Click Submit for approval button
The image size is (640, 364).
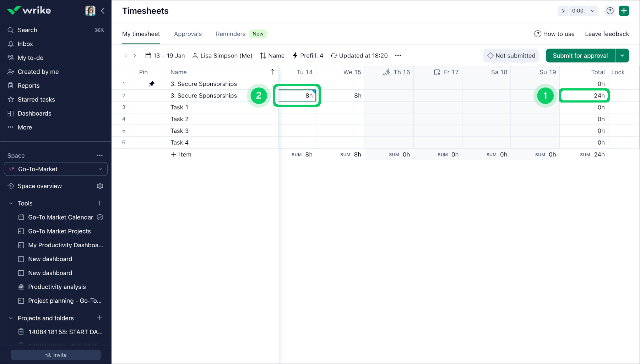pyautogui.click(x=580, y=56)
